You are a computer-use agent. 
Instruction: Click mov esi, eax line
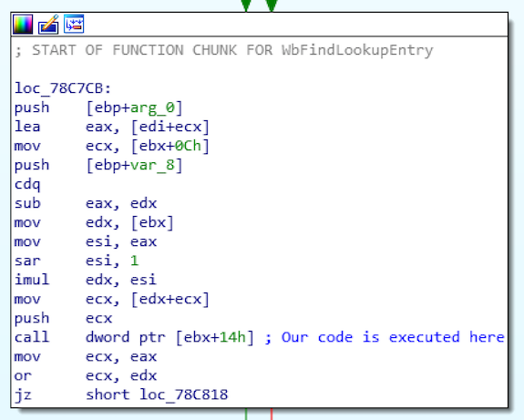(x=86, y=241)
